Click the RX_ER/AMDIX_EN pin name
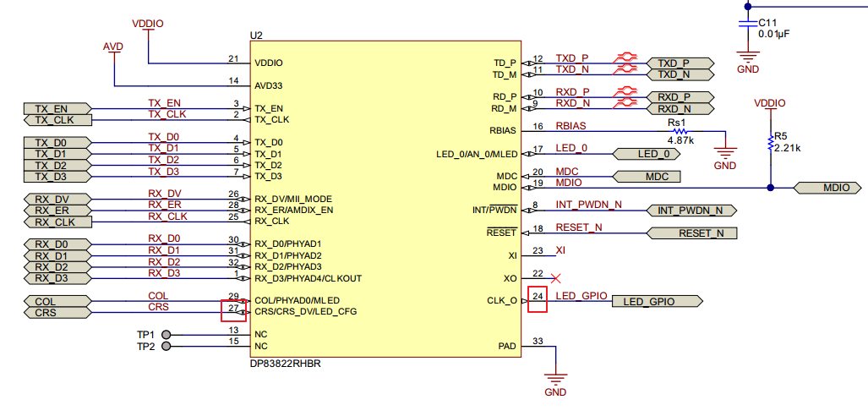The width and height of the screenshot is (868, 416). [x=292, y=211]
